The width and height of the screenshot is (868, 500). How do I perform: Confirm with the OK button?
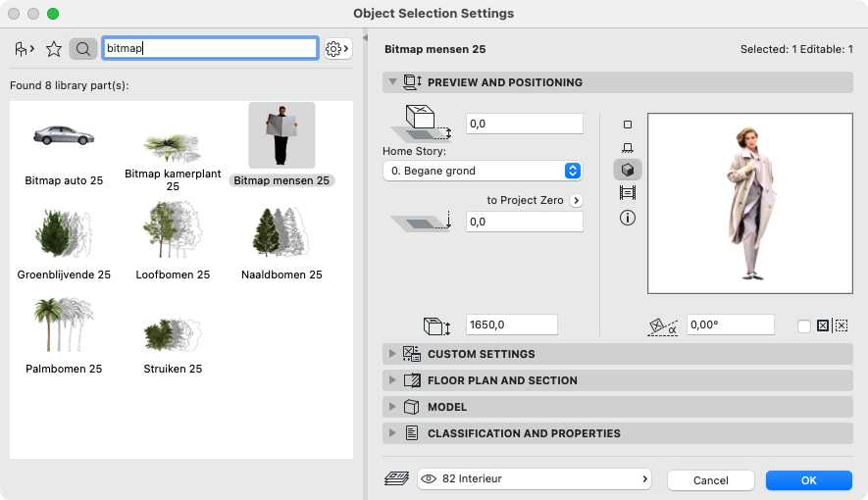point(809,480)
